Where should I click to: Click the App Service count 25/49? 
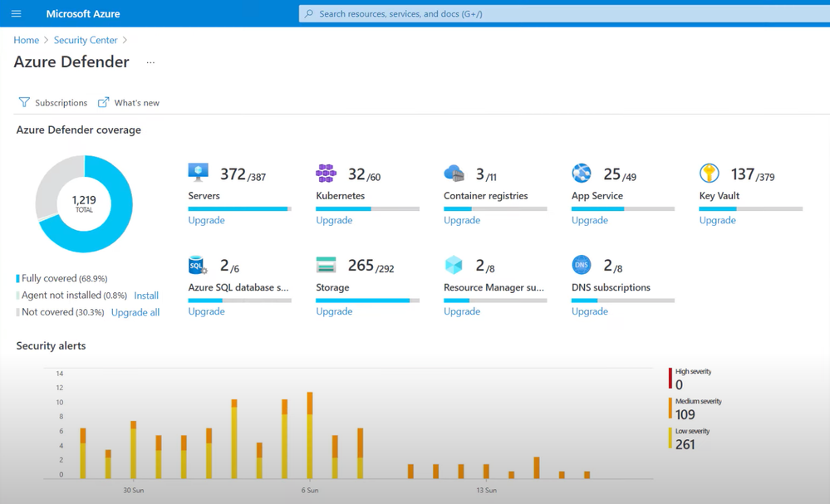point(620,174)
